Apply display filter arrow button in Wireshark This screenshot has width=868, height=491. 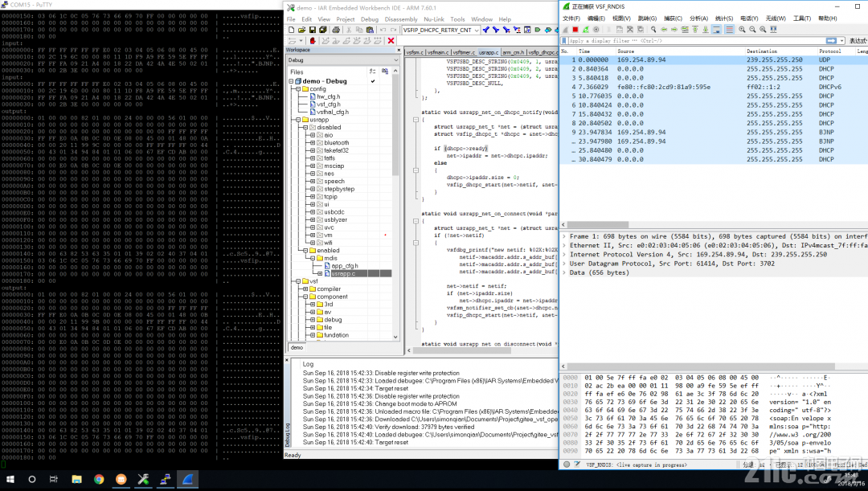[832, 40]
